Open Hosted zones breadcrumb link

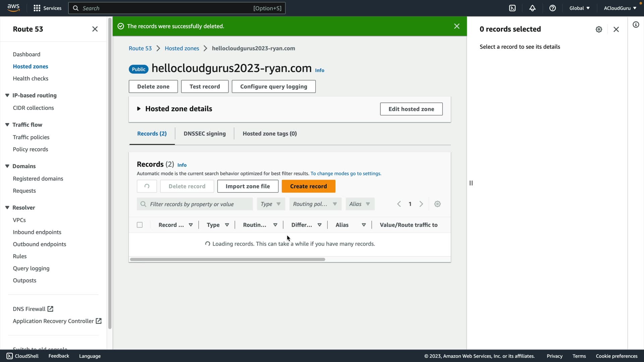(x=182, y=48)
